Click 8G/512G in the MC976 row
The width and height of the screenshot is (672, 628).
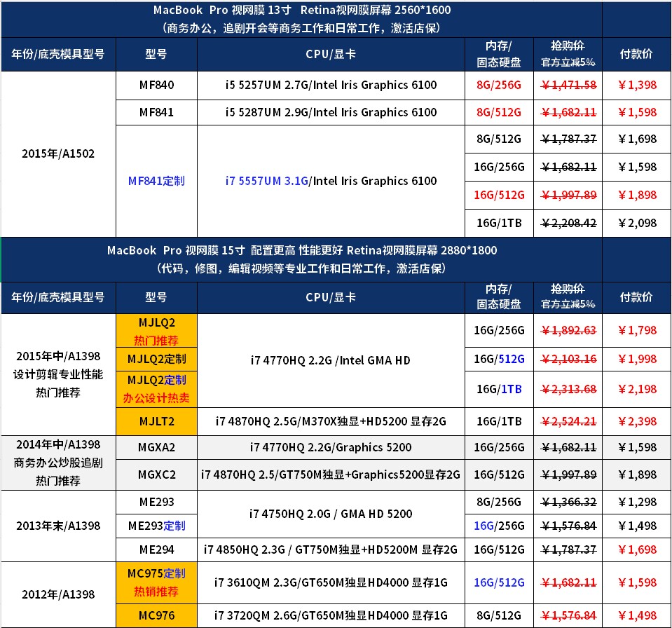(499, 616)
